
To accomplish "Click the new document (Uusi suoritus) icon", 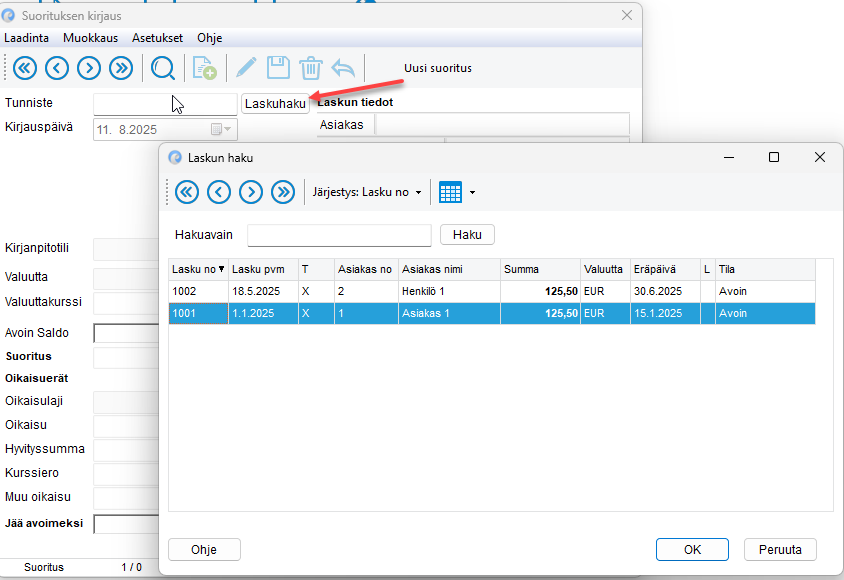I will click(x=205, y=68).
